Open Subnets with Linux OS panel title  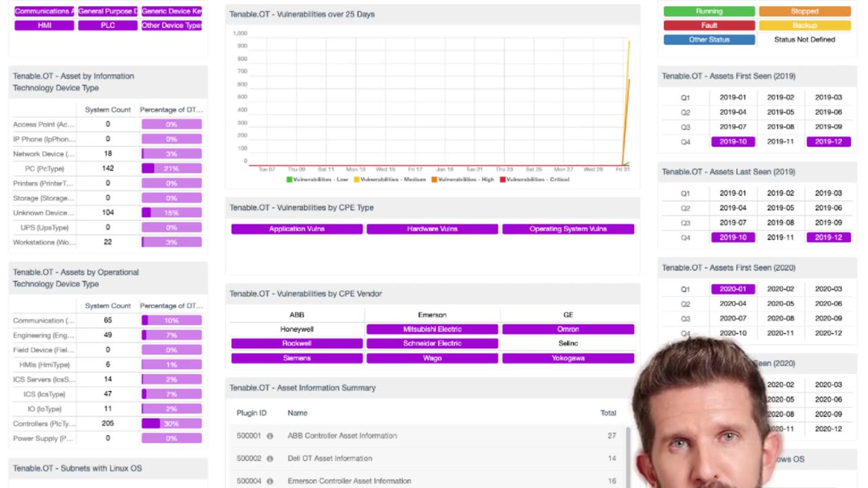coord(77,468)
